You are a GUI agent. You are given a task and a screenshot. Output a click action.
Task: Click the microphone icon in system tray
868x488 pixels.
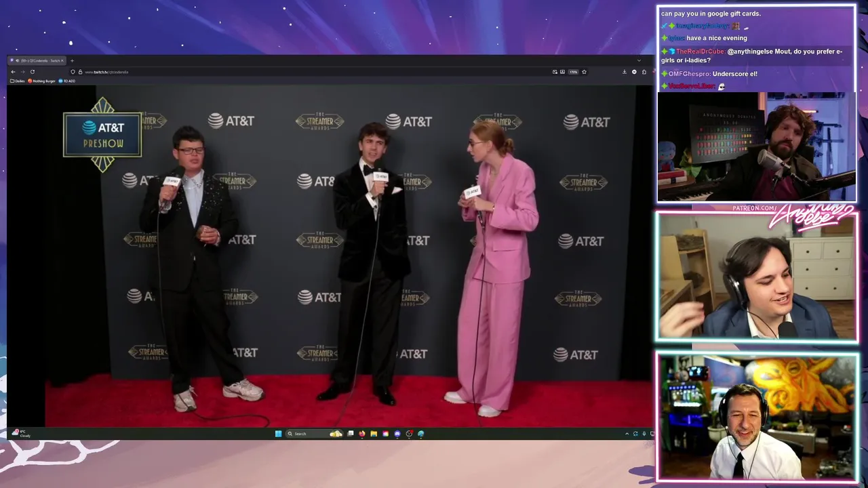click(x=644, y=434)
